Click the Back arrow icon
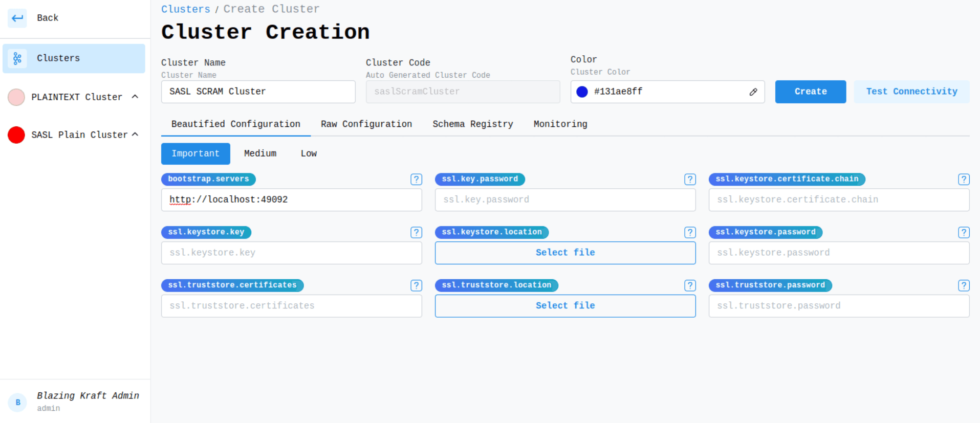The image size is (980, 423). (17, 18)
